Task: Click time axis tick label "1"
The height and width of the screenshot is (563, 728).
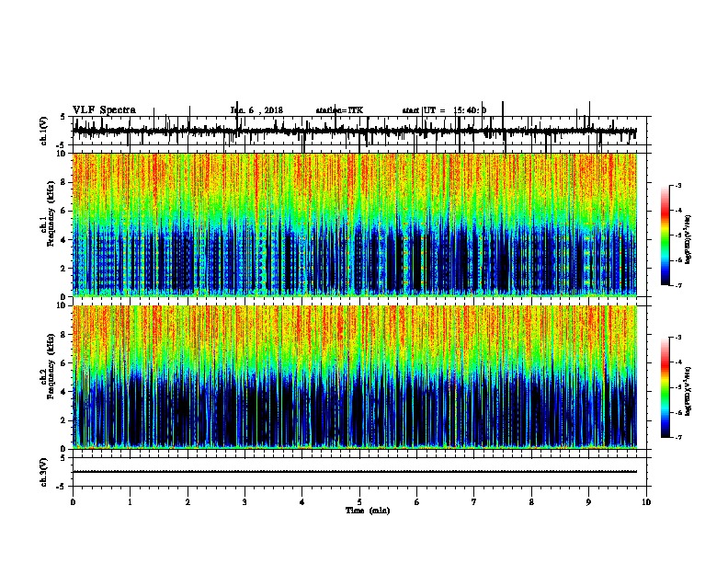Action: pyautogui.click(x=130, y=502)
